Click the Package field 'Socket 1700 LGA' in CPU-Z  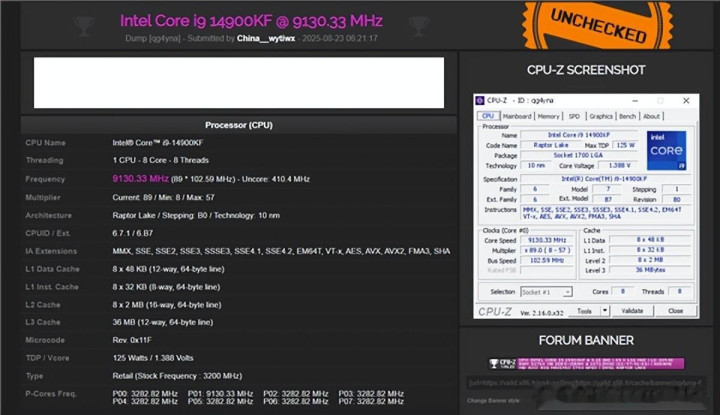point(578,155)
